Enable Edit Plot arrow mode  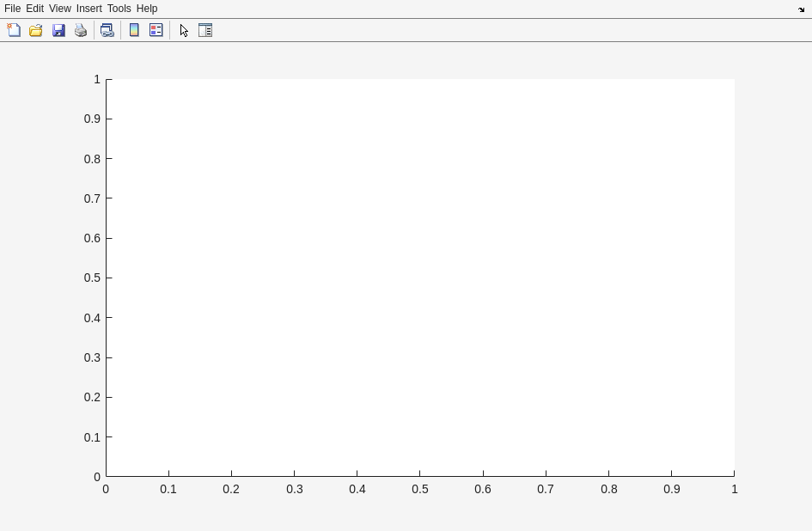(x=184, y=30)
